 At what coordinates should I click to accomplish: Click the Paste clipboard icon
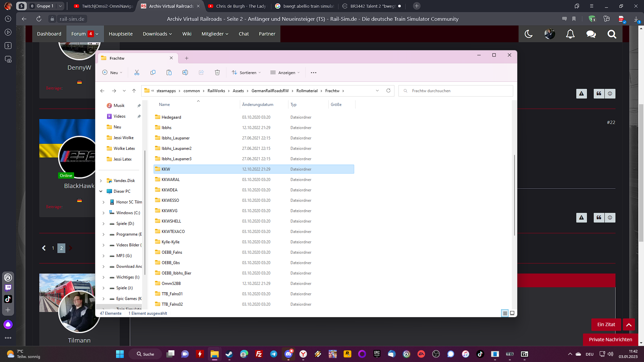[x=169, y=72]
